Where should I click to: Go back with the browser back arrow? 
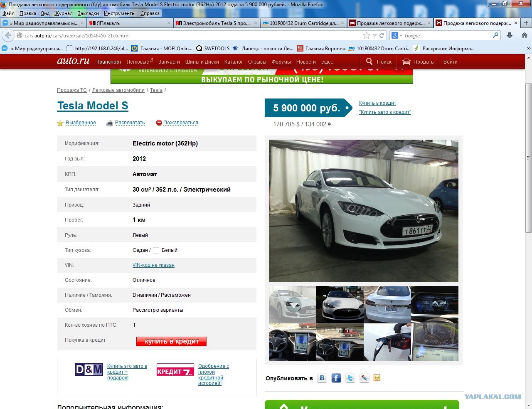point(8,36)
